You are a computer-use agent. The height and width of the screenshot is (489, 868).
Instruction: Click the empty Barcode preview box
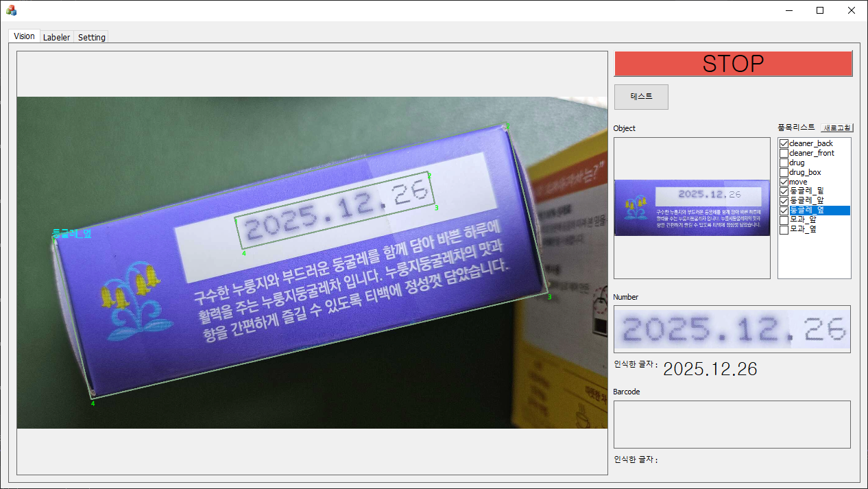pos(732,425)
